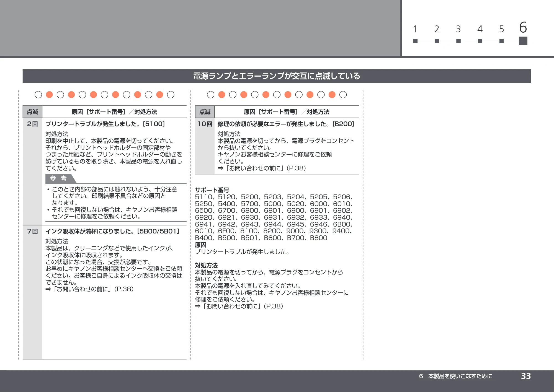Click the support number line starting with 5110
554x392 pixels.
tap(274, 197)
